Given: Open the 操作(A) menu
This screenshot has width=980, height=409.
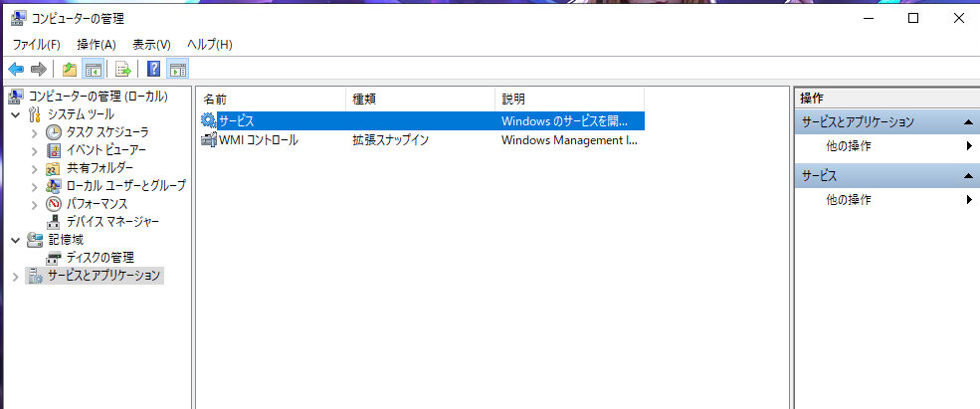Looking at the screenshot, I should click(x=97, y=45).
